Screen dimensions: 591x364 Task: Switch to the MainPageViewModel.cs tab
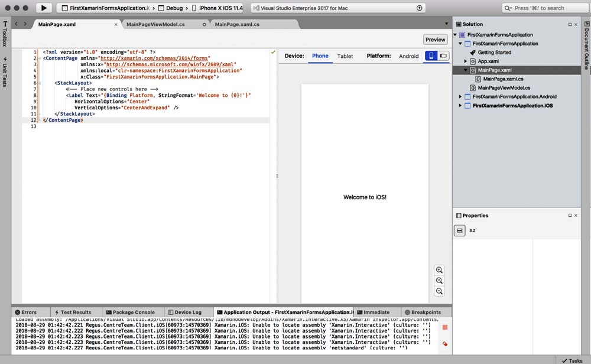pos(155,24)
